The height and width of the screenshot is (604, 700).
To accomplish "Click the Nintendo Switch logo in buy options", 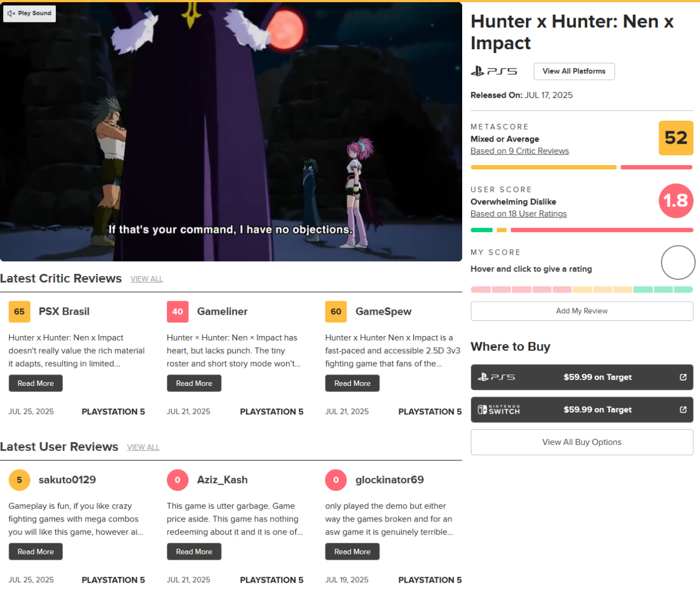I will 498,410.
